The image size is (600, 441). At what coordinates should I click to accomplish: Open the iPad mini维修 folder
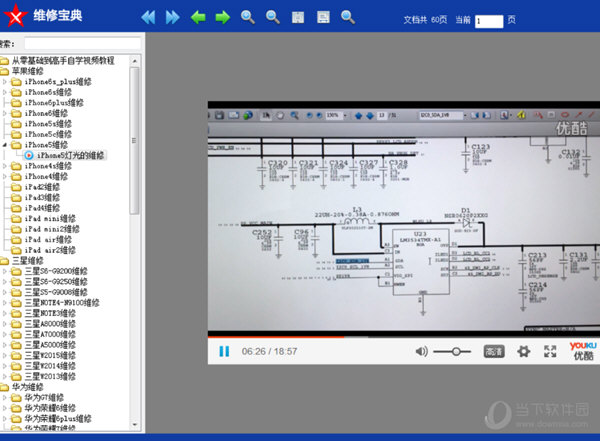click(x=50, y=219)
